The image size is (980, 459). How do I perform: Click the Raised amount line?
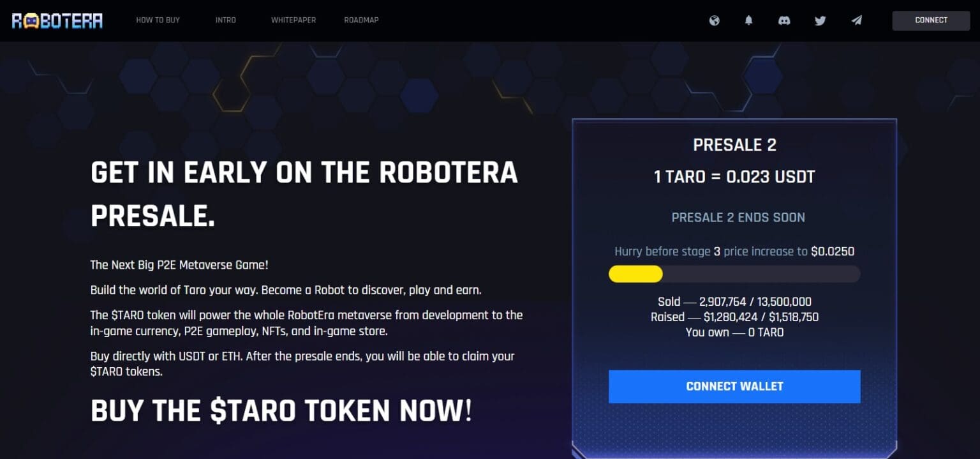click(x=734, y=317)
